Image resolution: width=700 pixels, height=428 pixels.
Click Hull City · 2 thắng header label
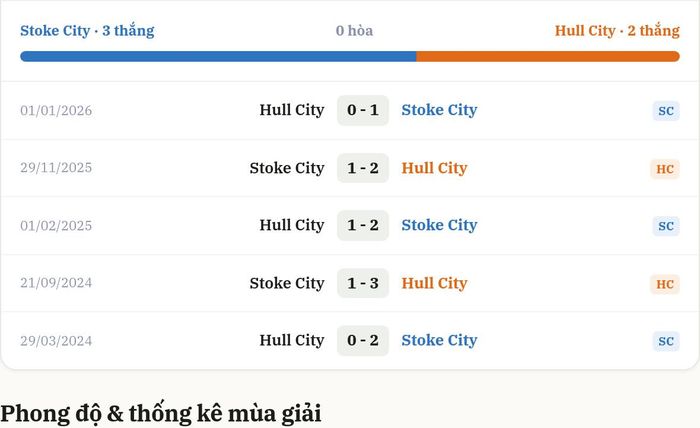pyautogui.click(x=617, y=30)
